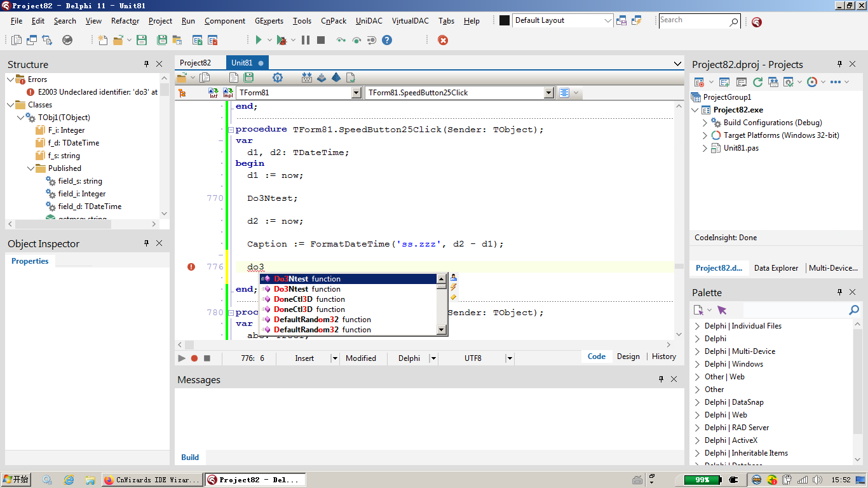The height and width of the screenshot is (488, 868).
Task: Click the Stop program square icon
Action: pyautogui.click(x=321, y=40)
